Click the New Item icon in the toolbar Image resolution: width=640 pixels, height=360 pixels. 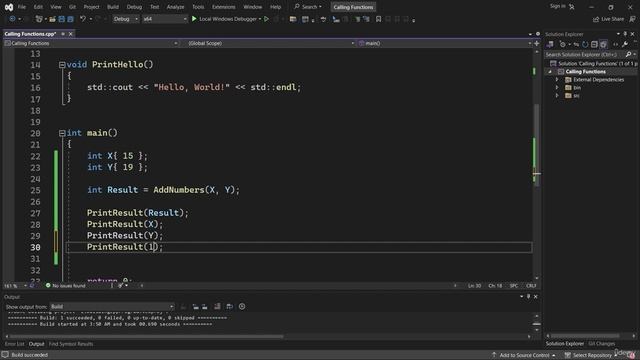[x=39, y=19]
